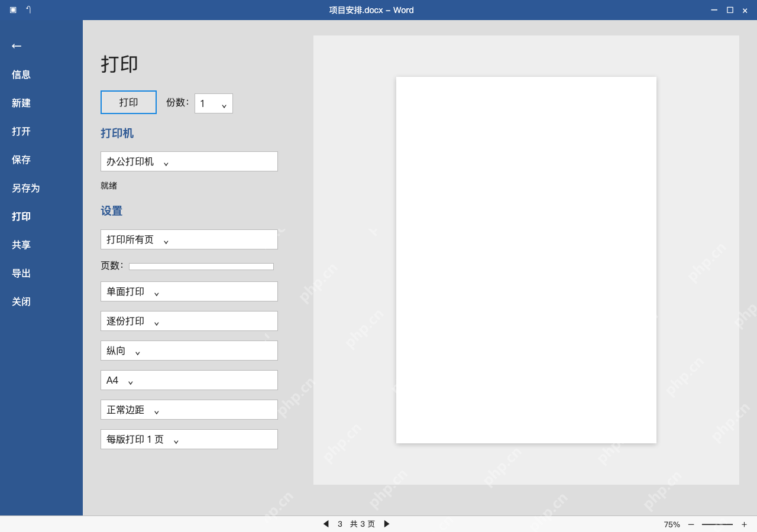757x532 pixels.
Task: Open the 份数 copies dropdown
Action: tap(213, 103)
